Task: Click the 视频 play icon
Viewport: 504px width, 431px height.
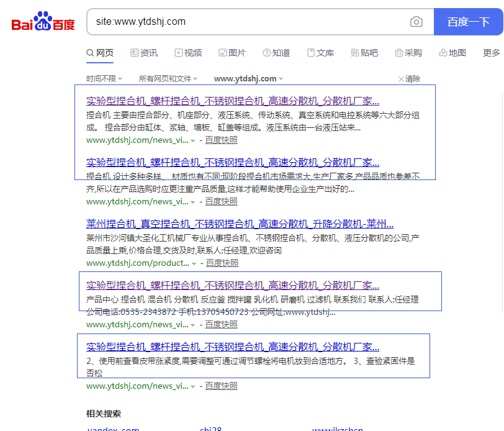Action: tap(178, 53)
